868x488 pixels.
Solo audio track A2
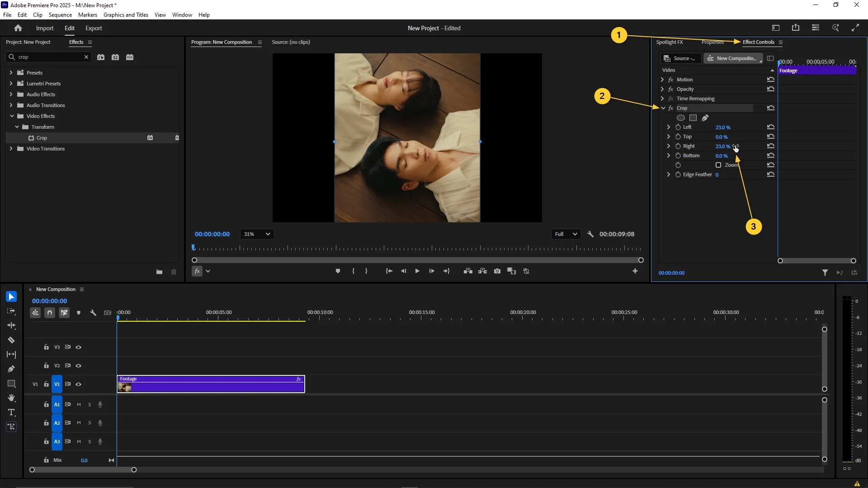(x=90, y=423)
